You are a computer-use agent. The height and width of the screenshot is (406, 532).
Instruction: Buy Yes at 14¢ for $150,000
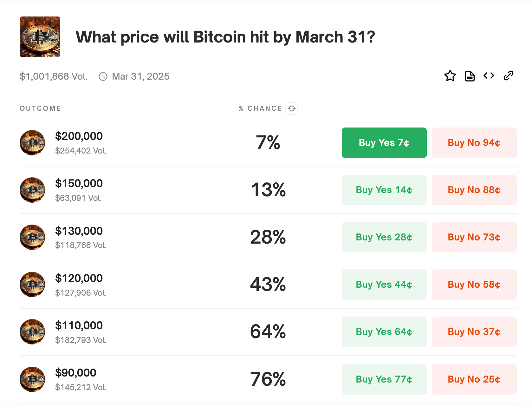pos(384,190)
